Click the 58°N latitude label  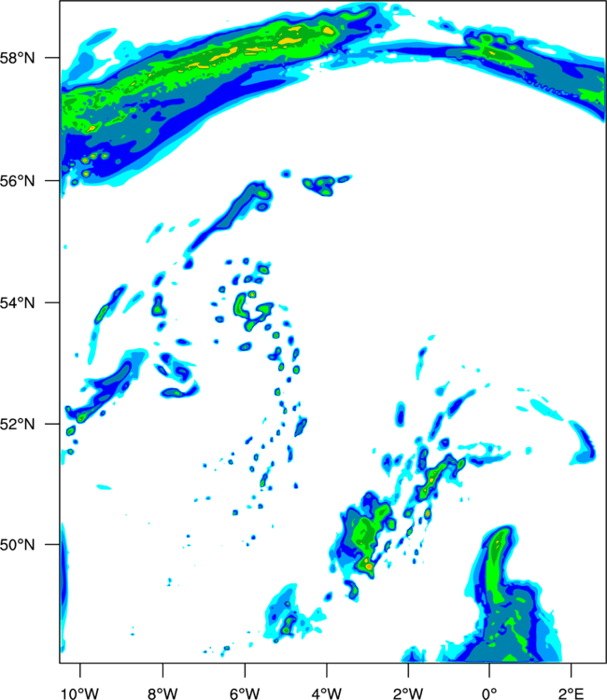(17, 58)
